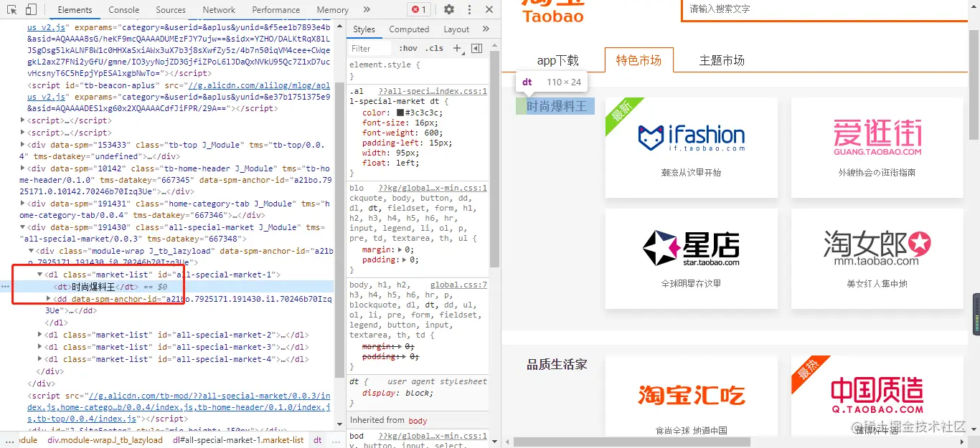Image resolution: width=980 pixels, height=448 pixels.
Task: Open the Memory tab
Action: click(x=333, y=10)
